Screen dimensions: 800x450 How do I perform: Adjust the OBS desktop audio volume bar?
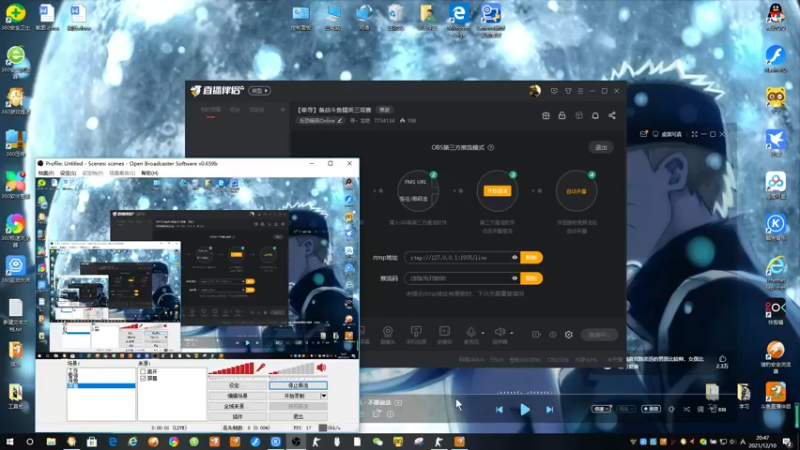tap(292, 368)
